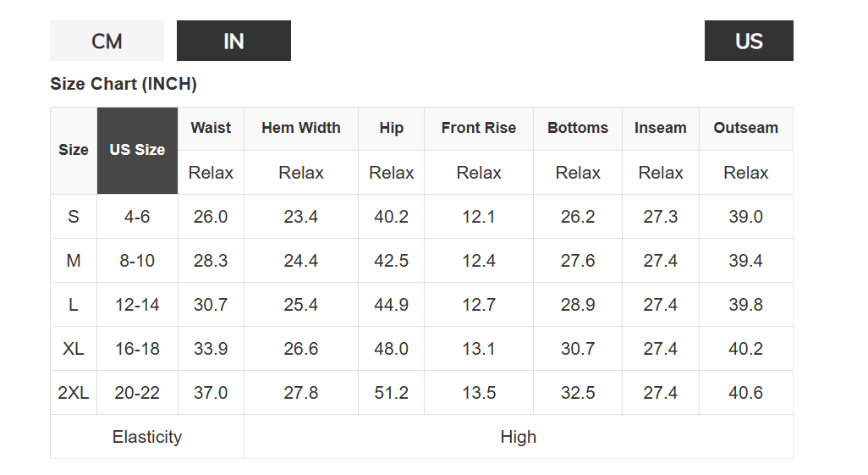Image resolution: width=868 pixels, height=475 pixels.
Task: Click the Waist column header
Action: click(x=211, y=128)
